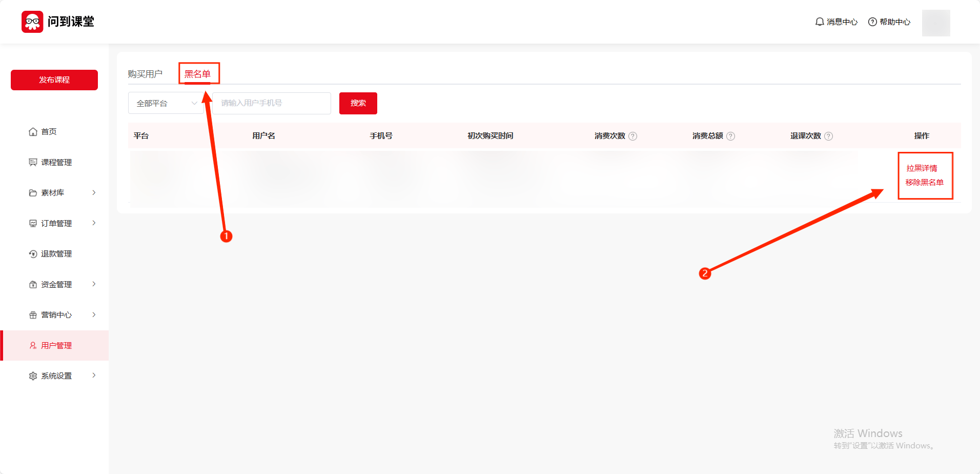The height and width of the screenshot is (474, 980).
Task: Click the 问到课堂 logo icon
Action: 32,22
